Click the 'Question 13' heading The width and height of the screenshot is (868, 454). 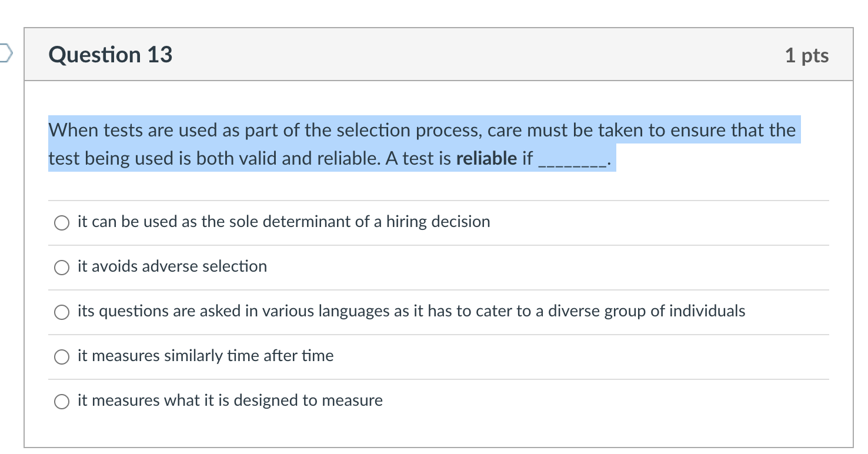[x=111, y=55]
